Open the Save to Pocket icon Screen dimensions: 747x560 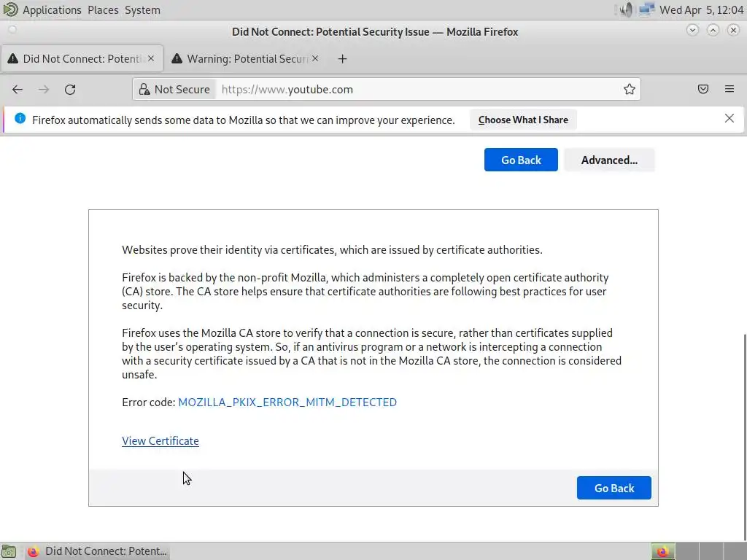pos(703,89)
